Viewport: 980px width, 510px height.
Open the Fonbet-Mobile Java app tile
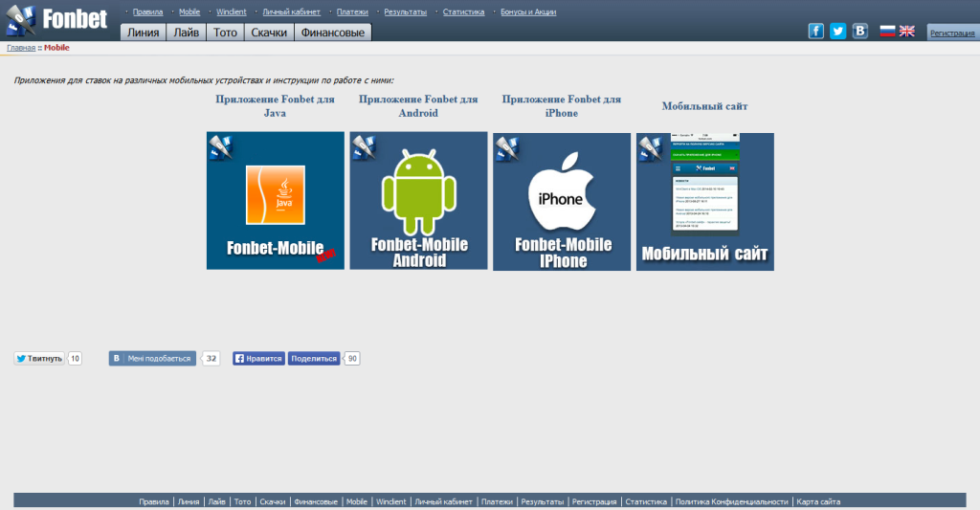[x=275, y=201]
